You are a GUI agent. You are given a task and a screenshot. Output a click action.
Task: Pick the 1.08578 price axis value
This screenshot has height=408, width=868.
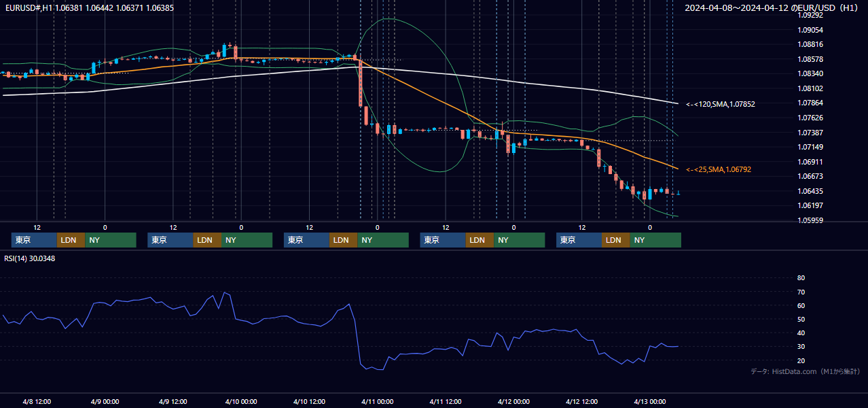coord(810,59)
